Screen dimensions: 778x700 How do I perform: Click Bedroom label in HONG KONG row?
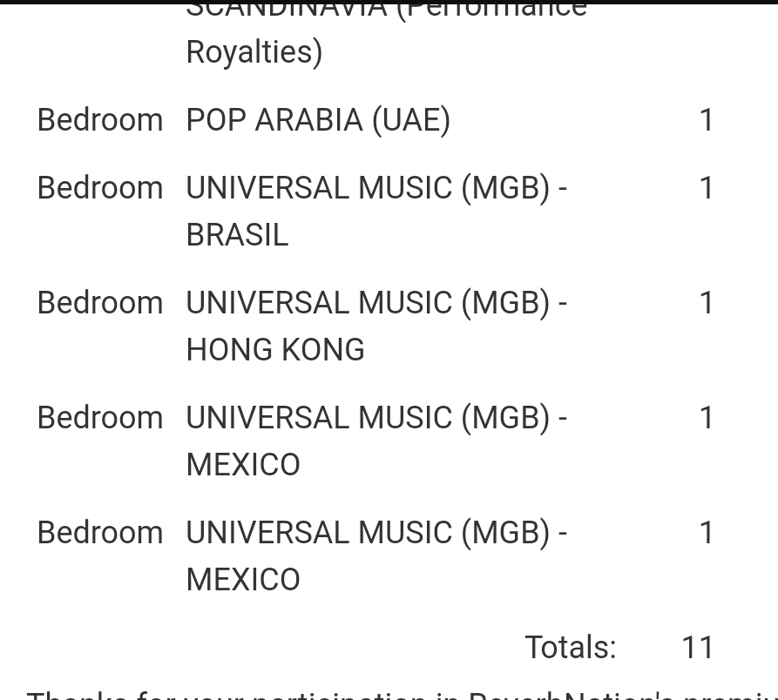click(100, 303)
